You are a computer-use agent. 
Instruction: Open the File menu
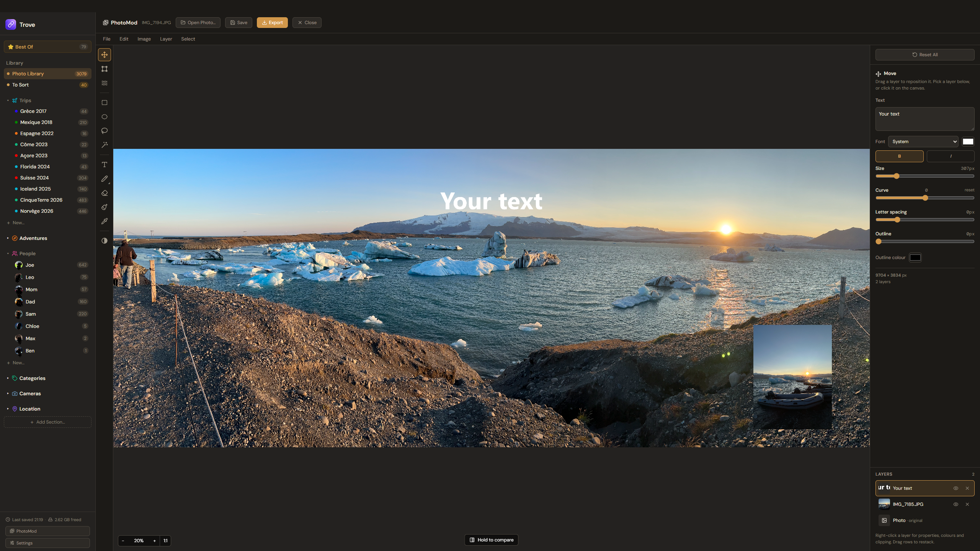click(106, 39)
